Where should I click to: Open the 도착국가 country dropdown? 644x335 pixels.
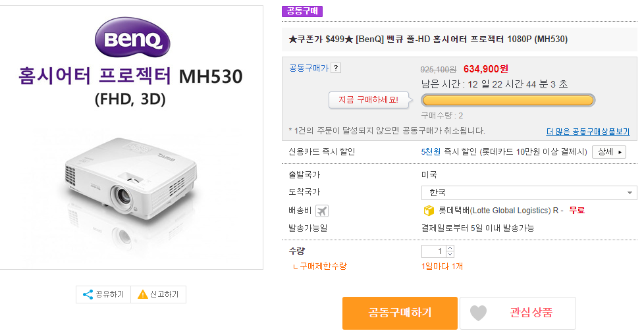pos(529,192)
